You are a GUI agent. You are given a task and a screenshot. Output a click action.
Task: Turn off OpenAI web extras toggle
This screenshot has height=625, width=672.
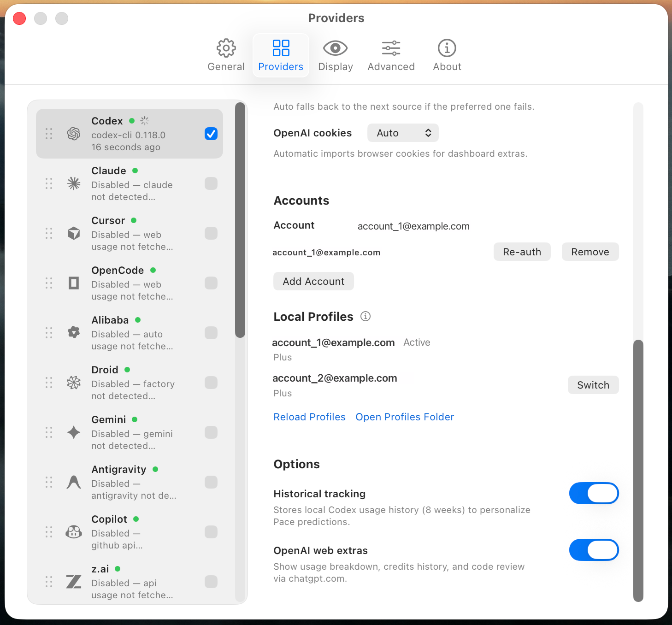point(594,550)
